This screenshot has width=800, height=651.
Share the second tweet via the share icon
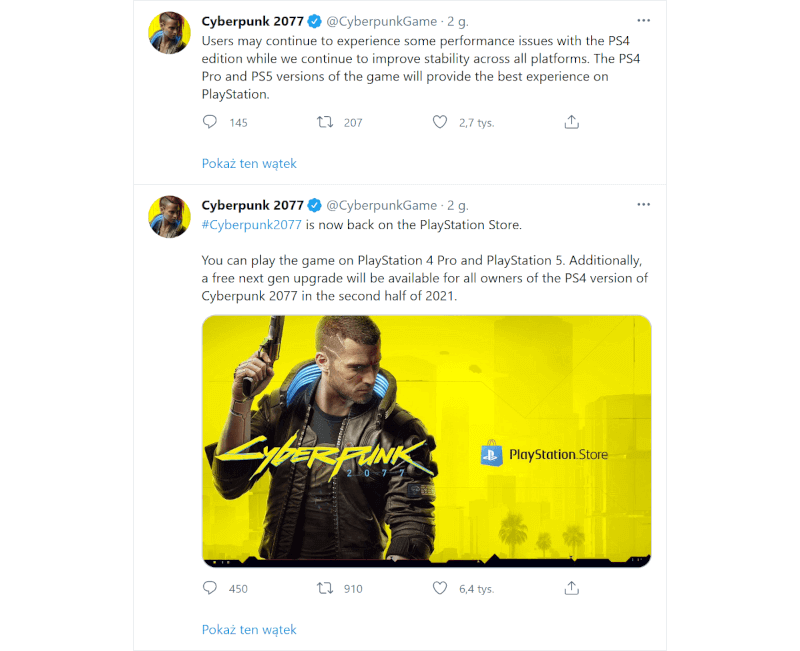(x=571, y=588)
